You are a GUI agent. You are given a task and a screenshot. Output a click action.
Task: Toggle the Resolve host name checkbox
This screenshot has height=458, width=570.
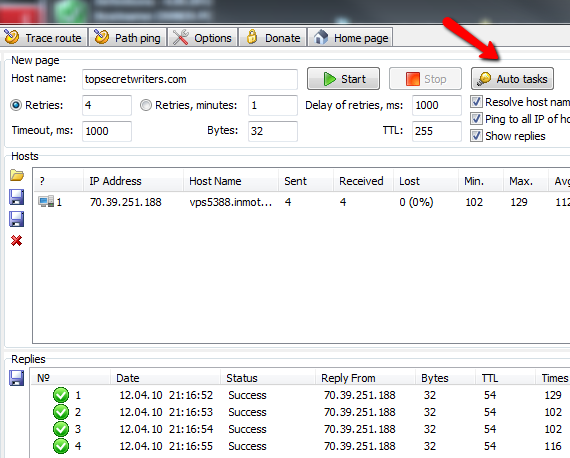pos(476,102)
